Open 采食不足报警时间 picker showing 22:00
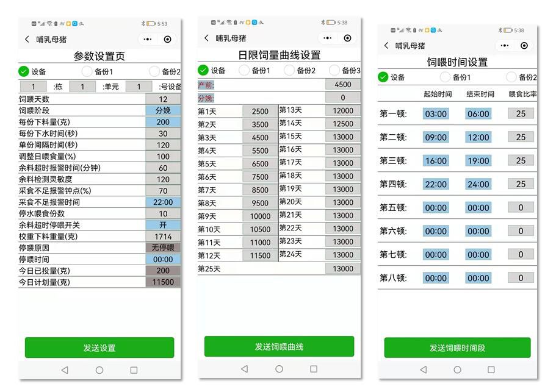This screenshot has width=556, height=392. (163, 202)
